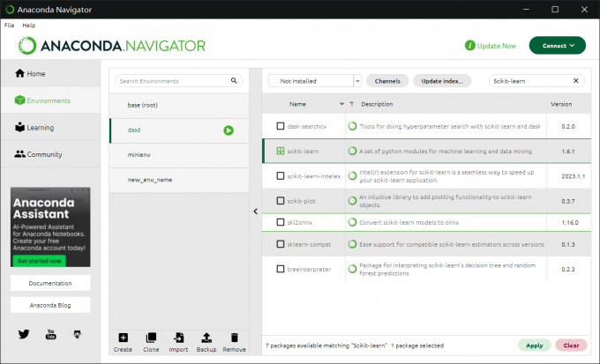
Task: Clear the Scikit-learn search with X icon
Action: click(575, 81)
